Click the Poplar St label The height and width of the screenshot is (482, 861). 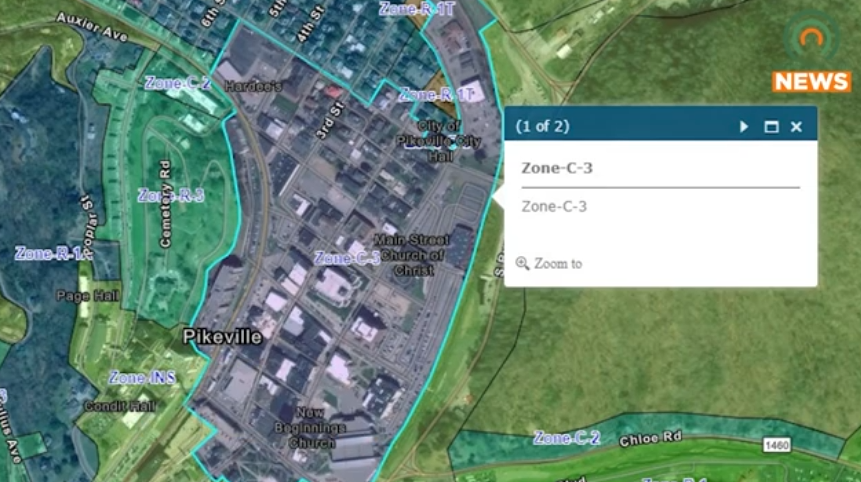pyautogui.click(x=88, y=225)
